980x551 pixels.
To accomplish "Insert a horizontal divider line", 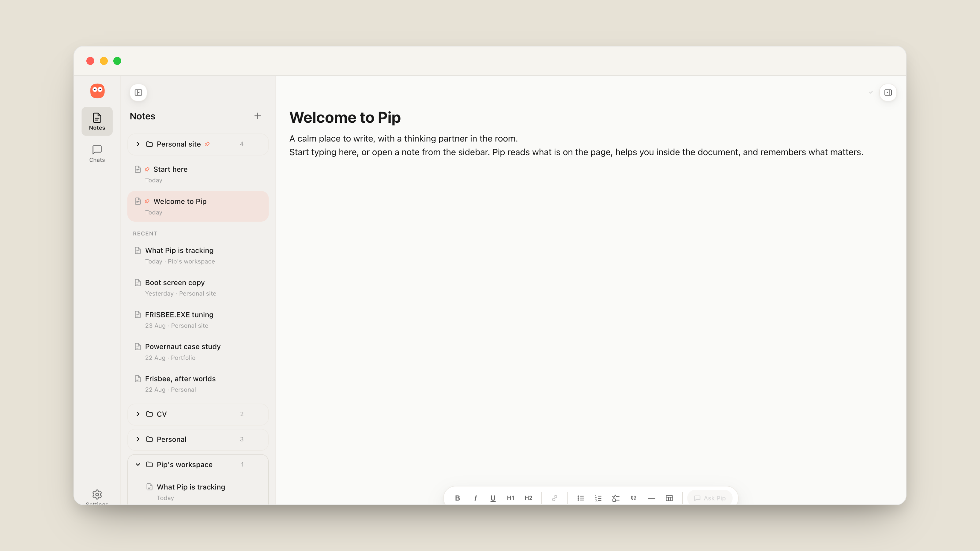I will click(652, 498).
